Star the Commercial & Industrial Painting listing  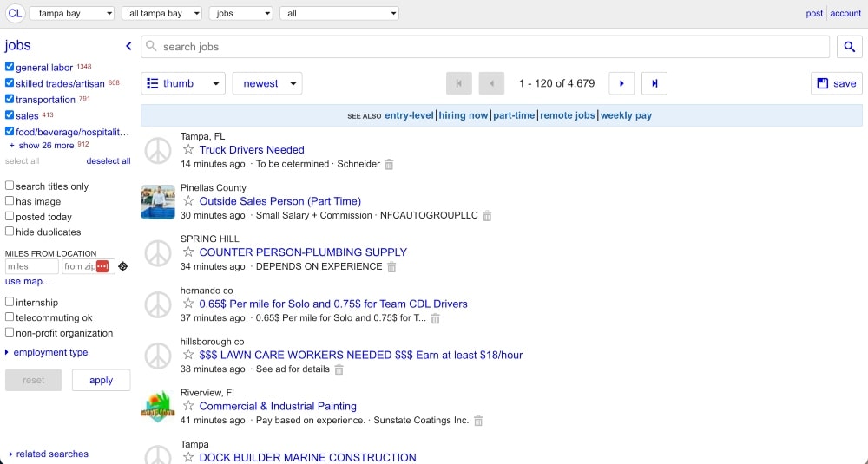188,406
